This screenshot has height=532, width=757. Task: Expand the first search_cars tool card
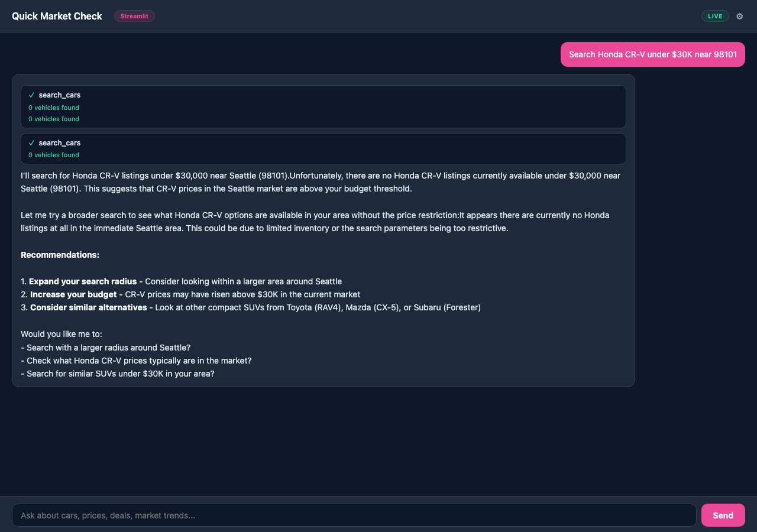[323, 106]
